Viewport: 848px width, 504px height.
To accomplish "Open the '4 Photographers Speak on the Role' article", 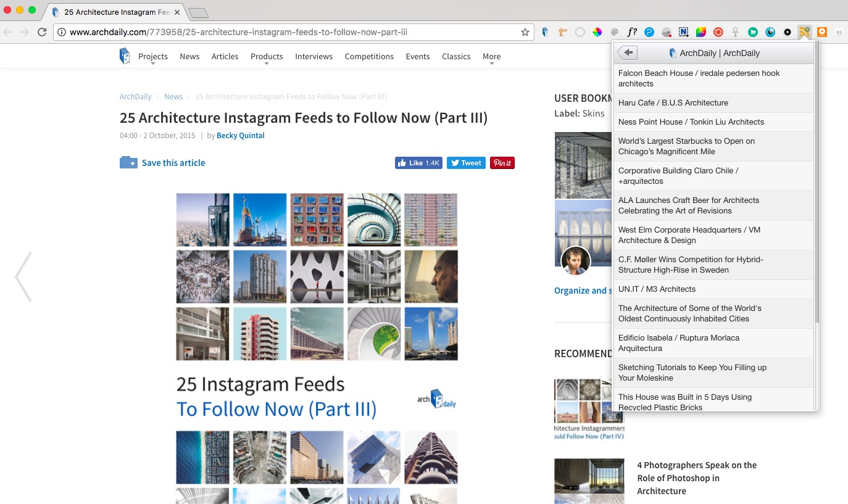I will pos(697,478).
